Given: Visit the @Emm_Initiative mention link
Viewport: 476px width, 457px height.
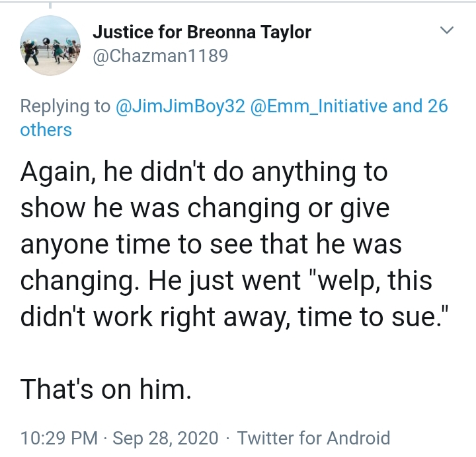Looking at the screenshot, I should click(x=319, y=106).
